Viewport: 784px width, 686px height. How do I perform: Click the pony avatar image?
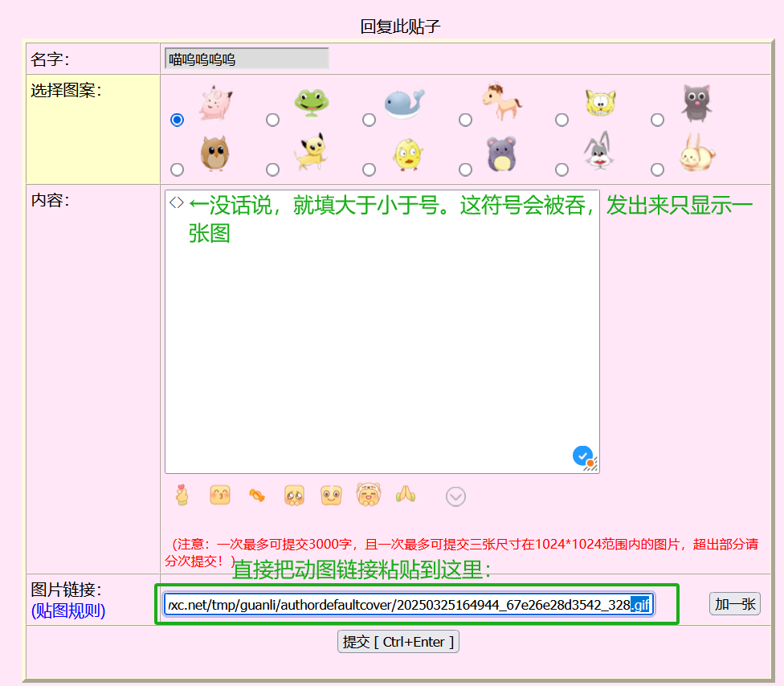[x=502, y=102]
